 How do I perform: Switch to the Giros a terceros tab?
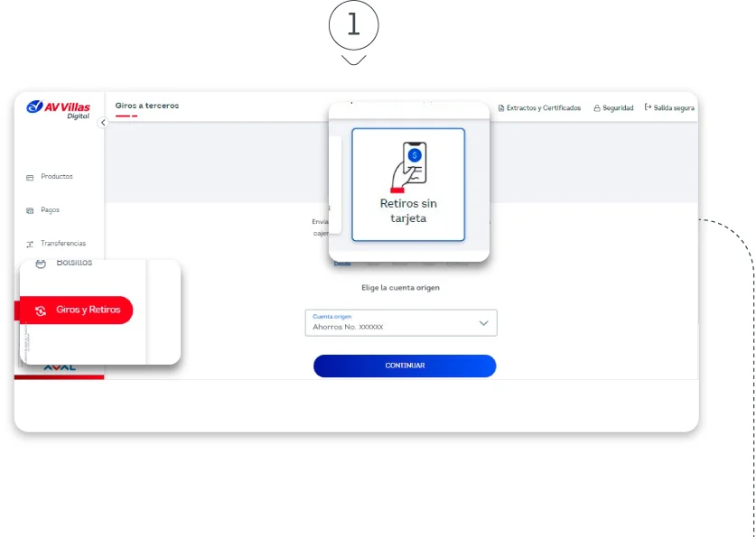[x=146, y=106]
